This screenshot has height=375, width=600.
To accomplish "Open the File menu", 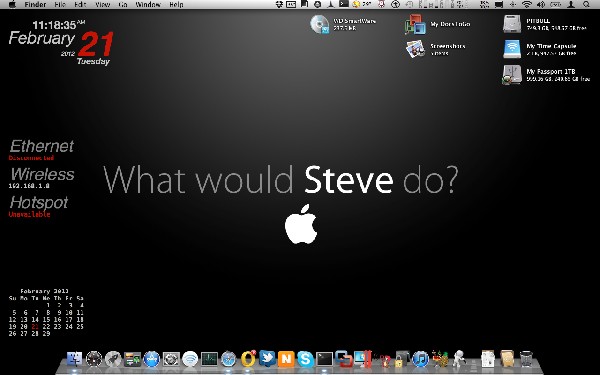I will [x=60, y=5].
